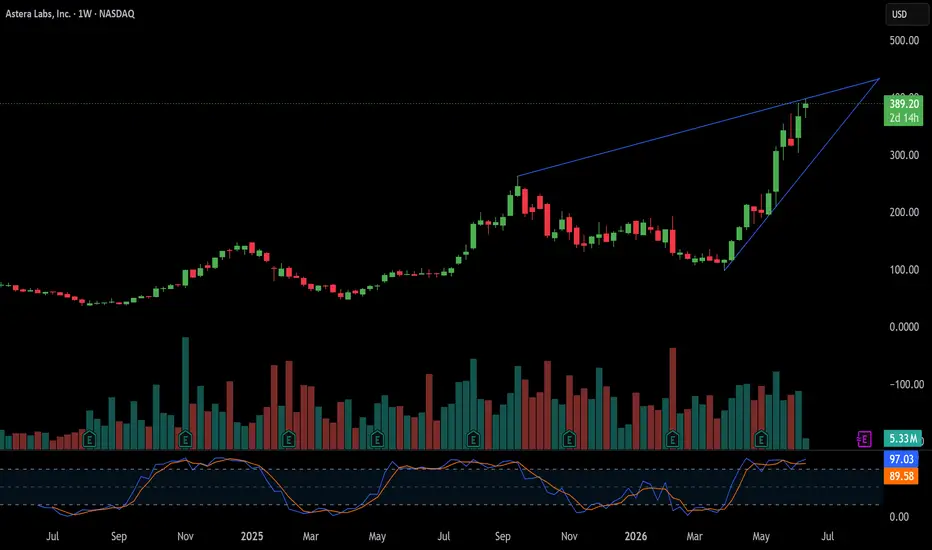The width and height of the screenshot is (932, 550).
Task: Open the May 2026 earnings E marker
Action: click(x=761, y=439)
